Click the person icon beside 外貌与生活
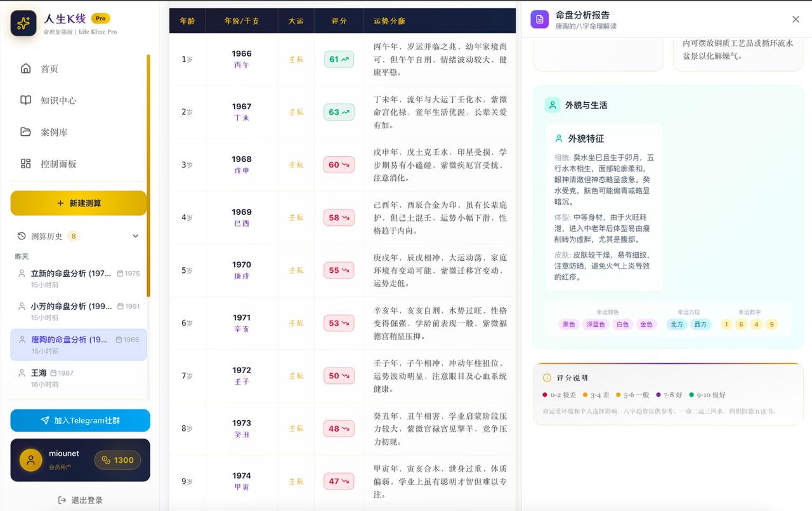The image size is (812, 511). 553,105
